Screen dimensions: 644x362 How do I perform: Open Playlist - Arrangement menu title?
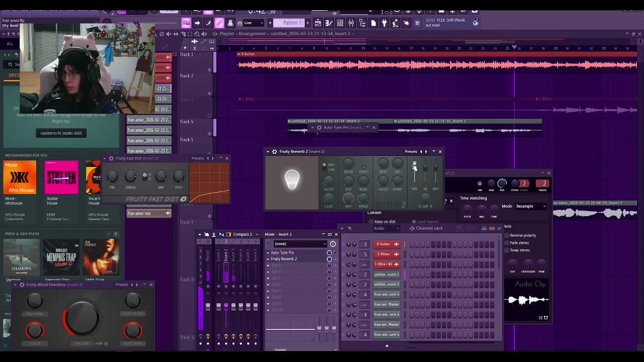coord(242,34)
